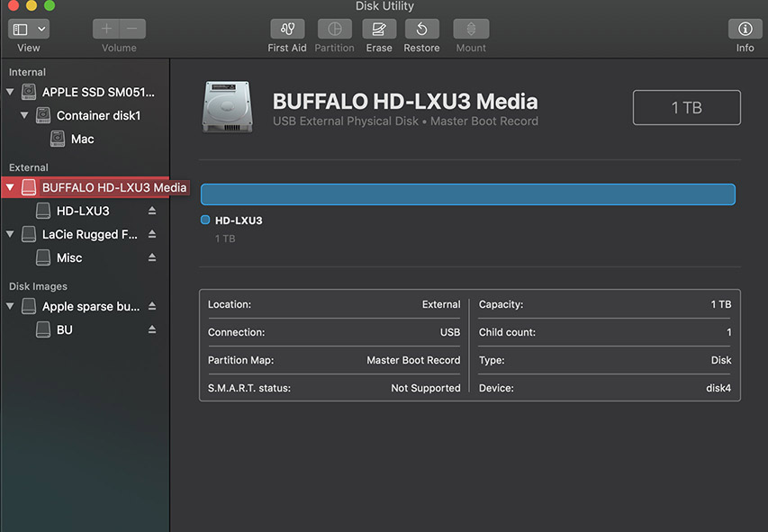Click the Restore toolbar button

point(421,30)
